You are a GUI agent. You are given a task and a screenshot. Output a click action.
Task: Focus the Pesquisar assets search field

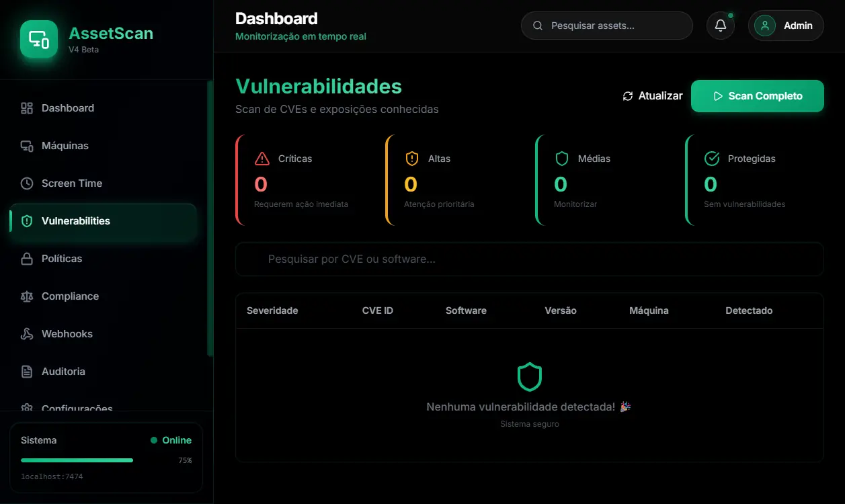point(607,26)
